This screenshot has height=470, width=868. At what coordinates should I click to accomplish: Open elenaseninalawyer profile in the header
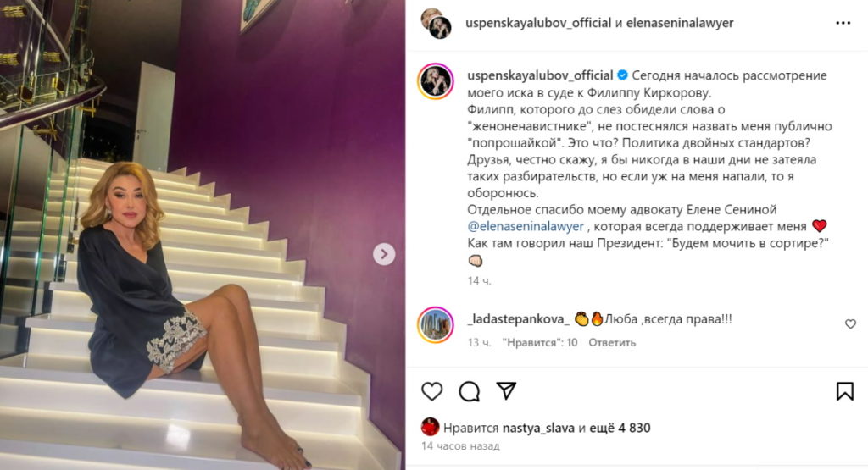(x=680, y=23)
